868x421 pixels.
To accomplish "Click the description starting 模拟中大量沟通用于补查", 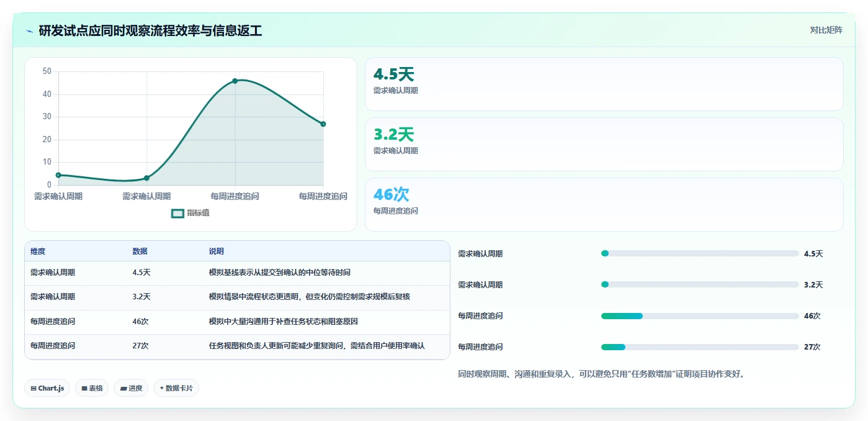I will click(x=284, y=322).
